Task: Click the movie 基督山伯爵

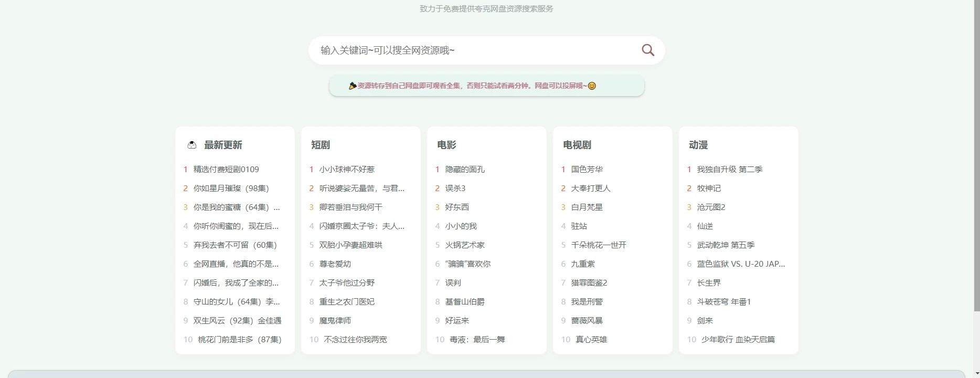Action: coord(465,302)
